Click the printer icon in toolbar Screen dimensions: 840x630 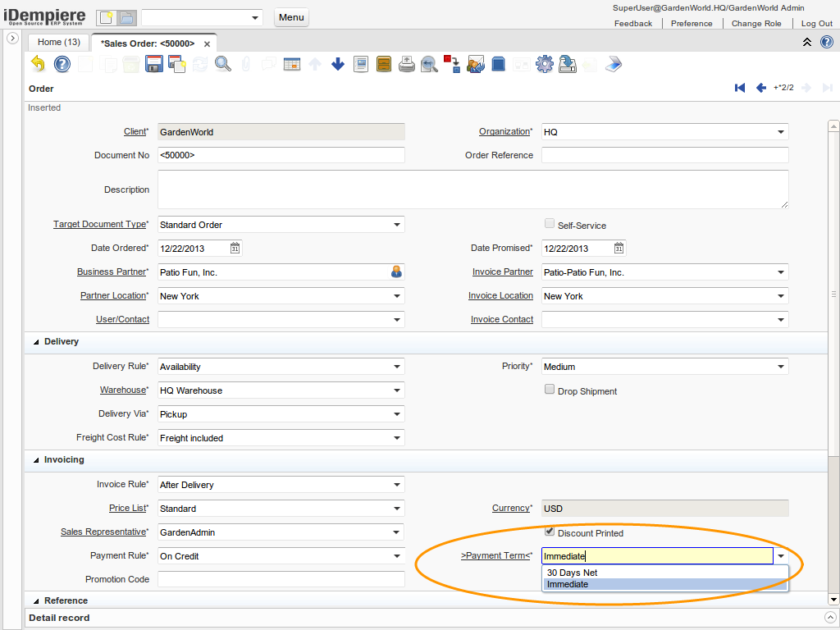407,64
